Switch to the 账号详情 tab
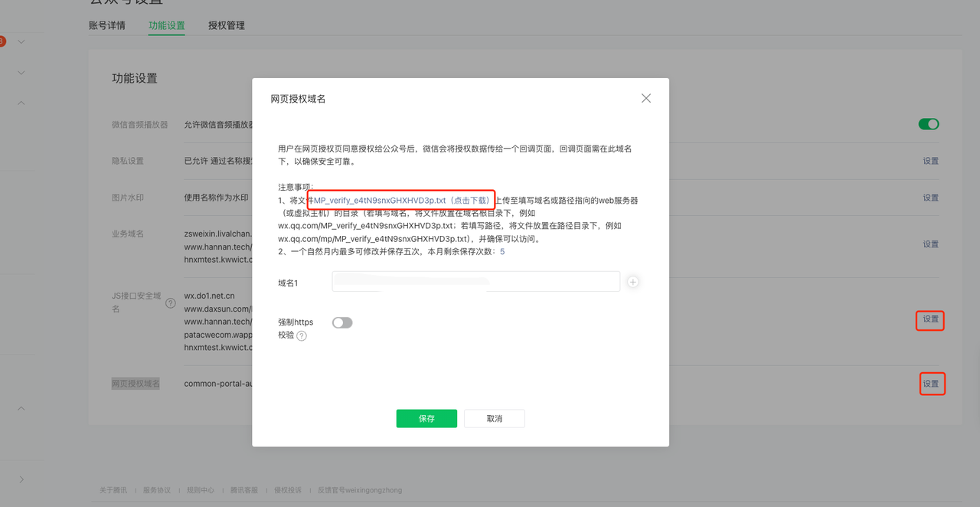This screenshot has height=507, width=980. click(107, 25)
